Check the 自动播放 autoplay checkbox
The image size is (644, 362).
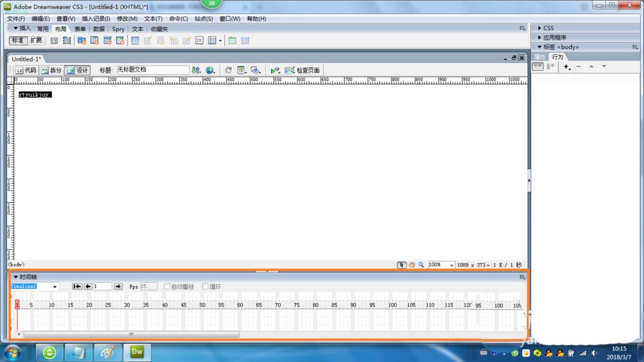167,287
